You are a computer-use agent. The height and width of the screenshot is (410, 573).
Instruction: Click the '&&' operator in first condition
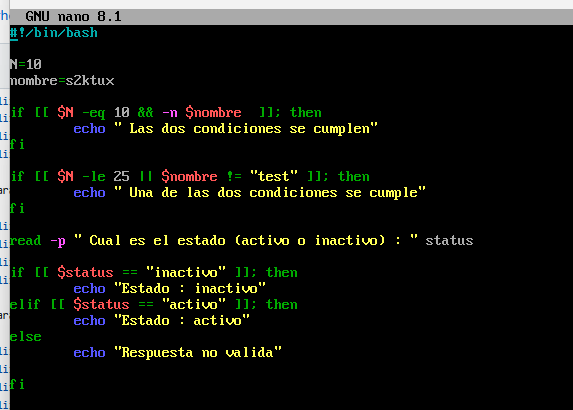tap(145, 113)
